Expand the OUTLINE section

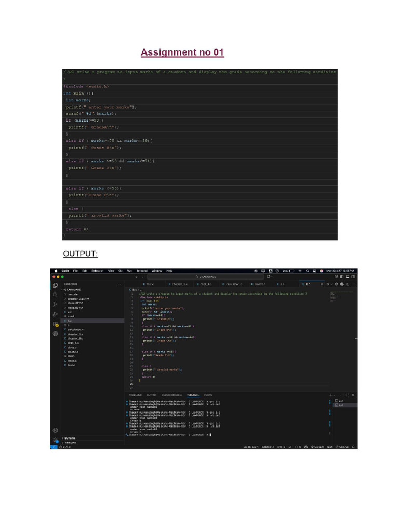(69, 438)
